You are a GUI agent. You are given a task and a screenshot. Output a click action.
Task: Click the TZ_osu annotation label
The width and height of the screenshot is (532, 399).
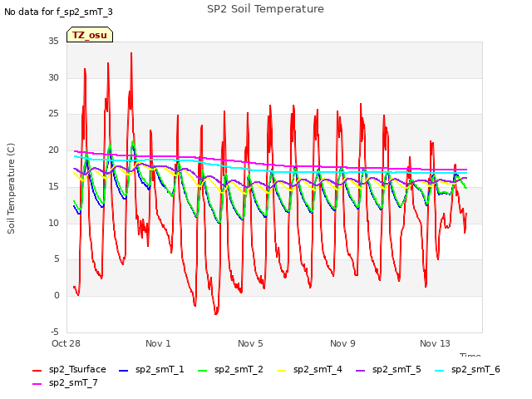click(90, 35)
